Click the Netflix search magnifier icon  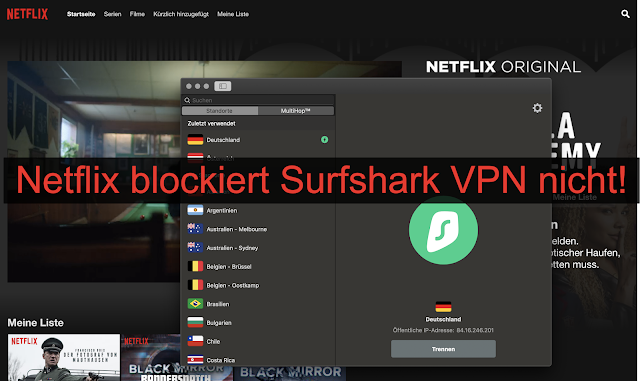coord(625,14)
